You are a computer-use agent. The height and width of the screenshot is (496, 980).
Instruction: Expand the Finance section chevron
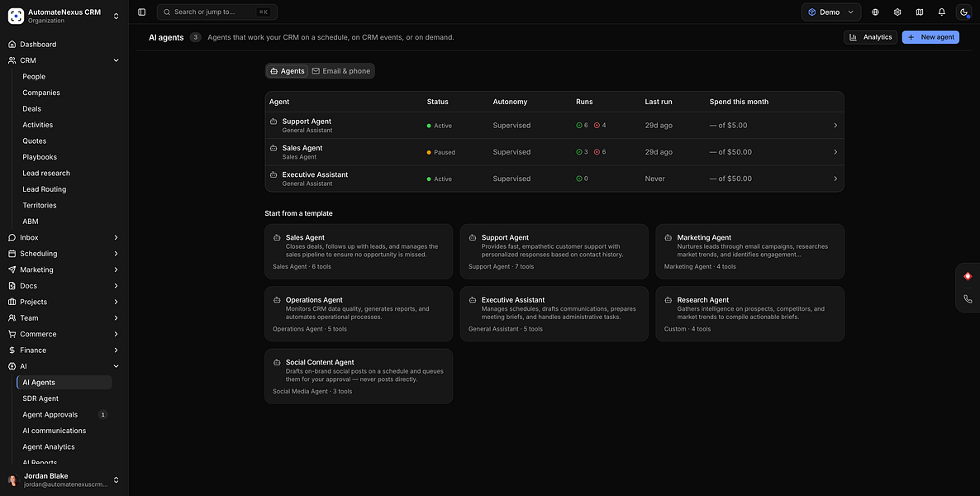pos(116,351)
